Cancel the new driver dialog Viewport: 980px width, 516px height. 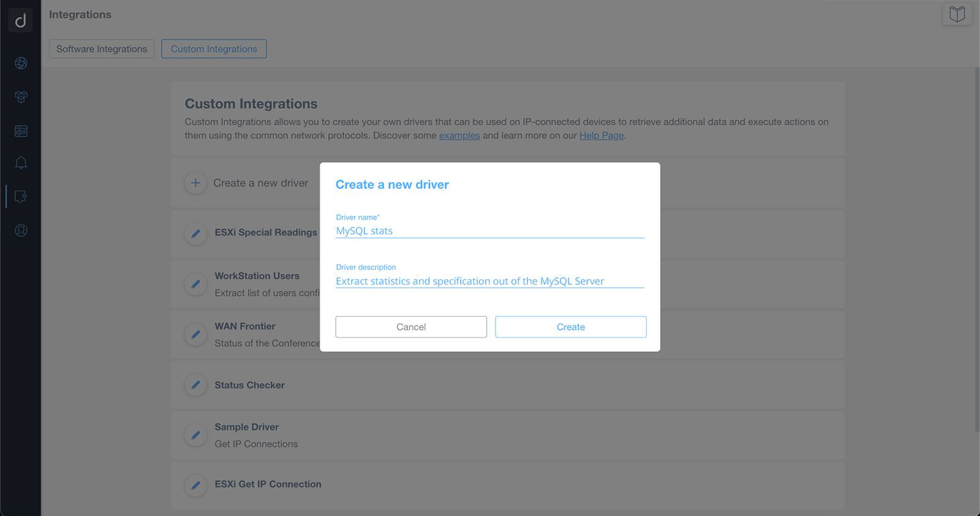click(411, 327)
